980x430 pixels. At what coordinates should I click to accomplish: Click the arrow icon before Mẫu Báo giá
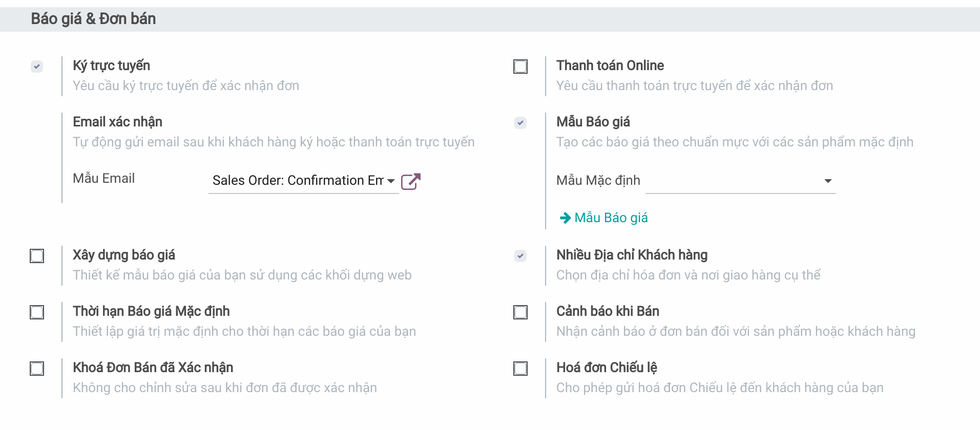(x=565, y=218)
